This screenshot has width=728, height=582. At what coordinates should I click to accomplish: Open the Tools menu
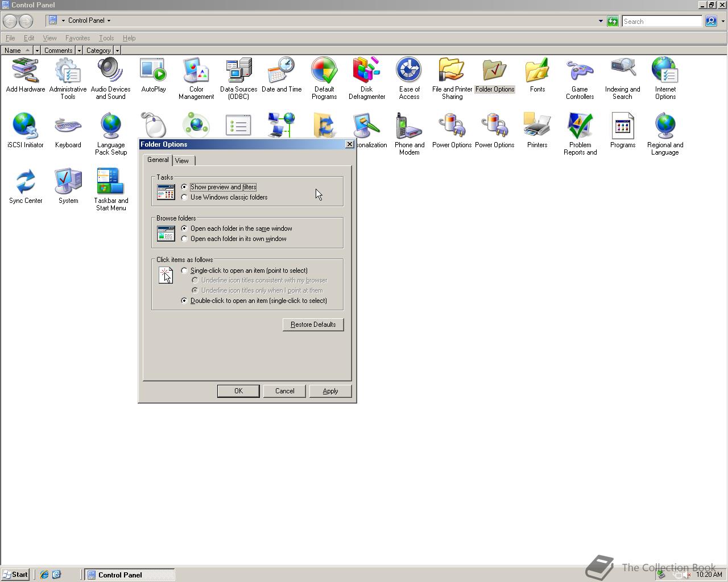click(x=106, y=38)
